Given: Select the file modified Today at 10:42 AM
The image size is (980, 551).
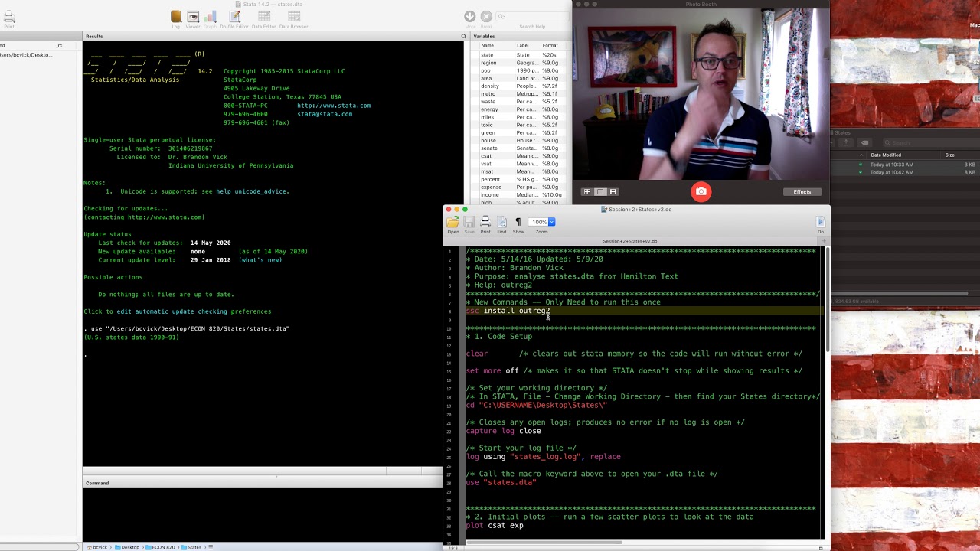Looking at the screenshot, I should coord(906,172).
